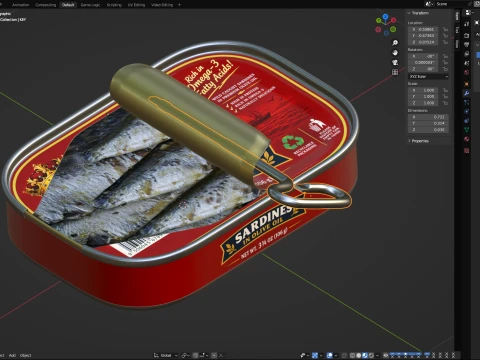Viewport: 480px width, 360px height.
Task: Toggle viewport gizmos button
Action: click(x=315, y=355)
